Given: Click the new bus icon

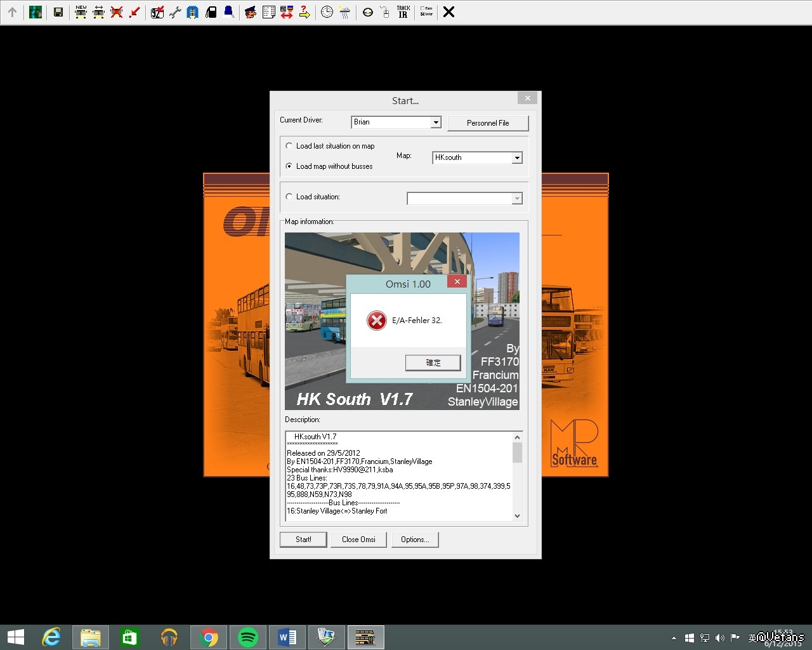Looking at the screenshot, I should point(81,12).
